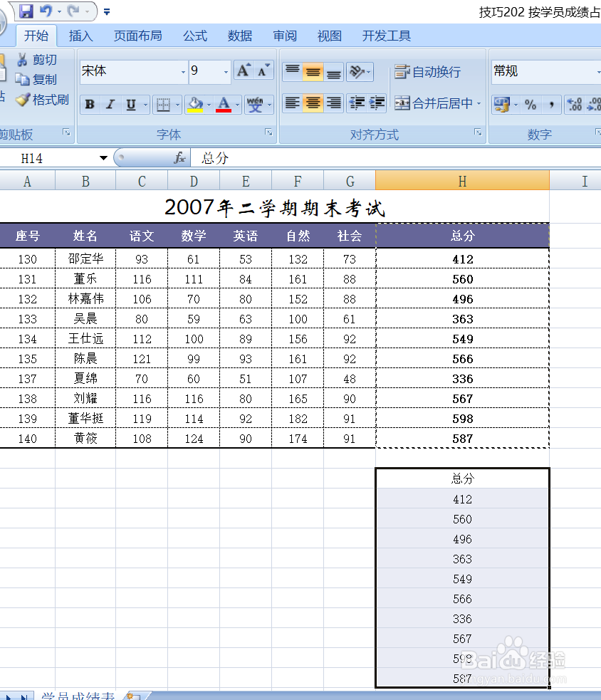Screen dimensions: 601x700
Task: Open the borders dropdown arrow
Action: point(177,105)
